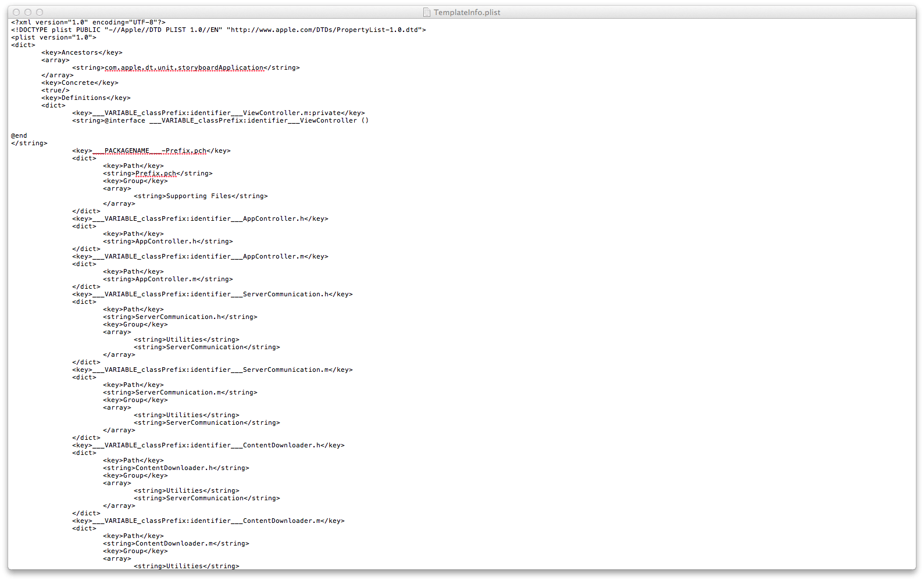This screenshot has width=924, height=581.
Task: Click the Definitions key line
Action: click(86, 98)
